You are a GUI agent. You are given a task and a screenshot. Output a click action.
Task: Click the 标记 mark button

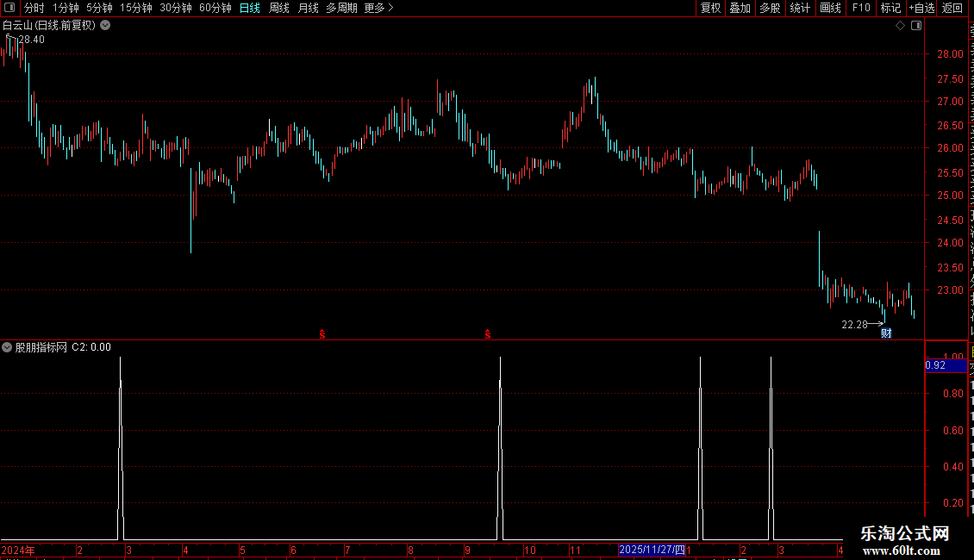pyautogui.click(x=890, y=8)
